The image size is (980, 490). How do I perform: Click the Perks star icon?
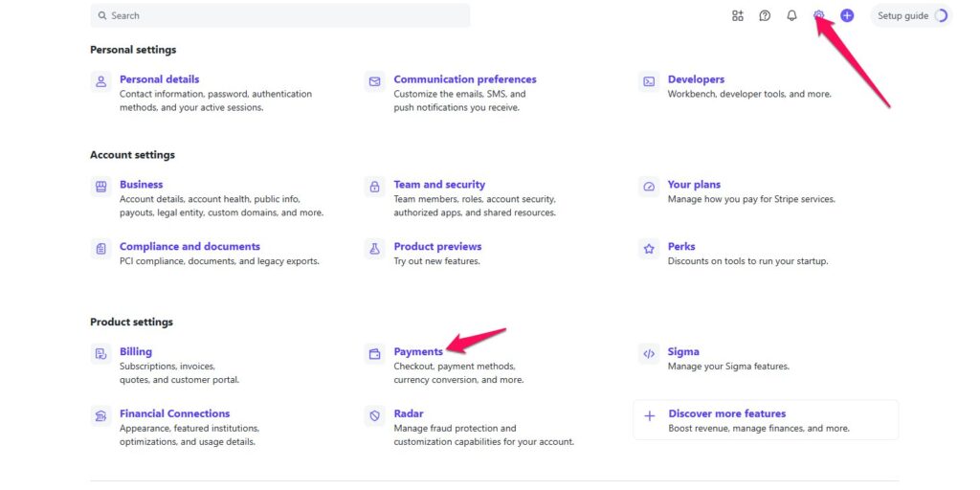(x=649, y=249)
